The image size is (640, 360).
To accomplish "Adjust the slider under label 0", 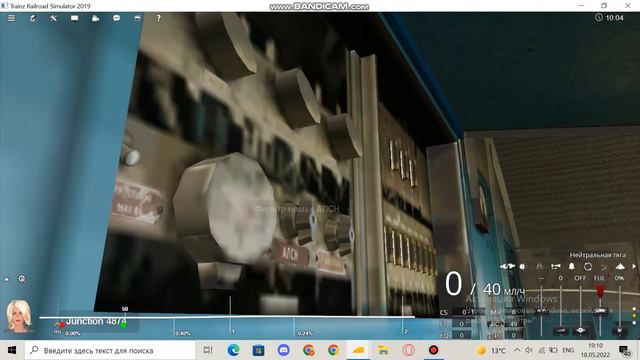I will coord(561,330).
